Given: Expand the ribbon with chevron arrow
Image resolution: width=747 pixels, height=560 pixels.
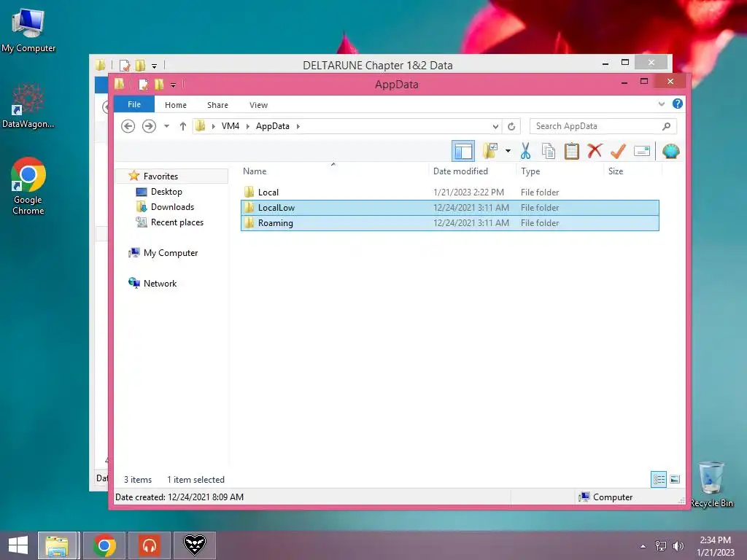Looking at the screenshot, I should pos(661,104).
